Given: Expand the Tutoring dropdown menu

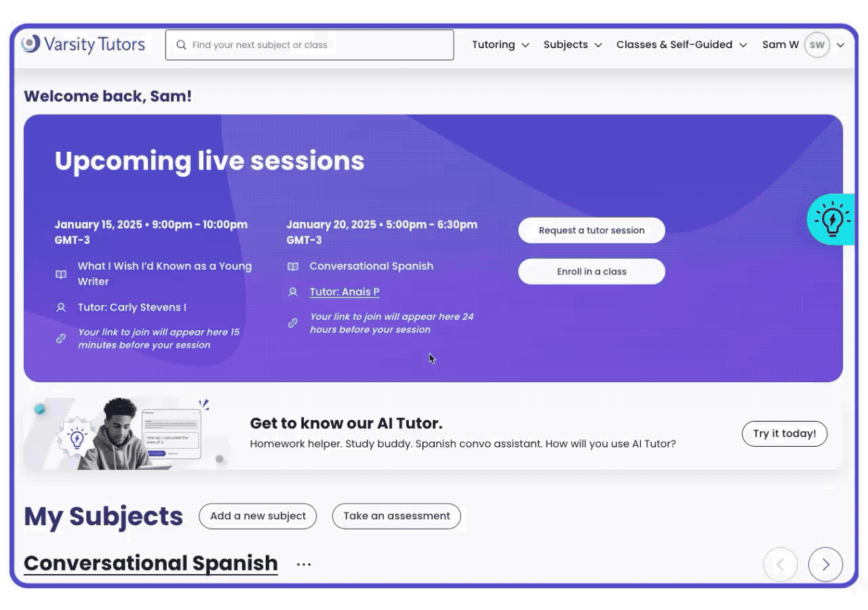Looking at the screenshot, I should click(500, 45).
